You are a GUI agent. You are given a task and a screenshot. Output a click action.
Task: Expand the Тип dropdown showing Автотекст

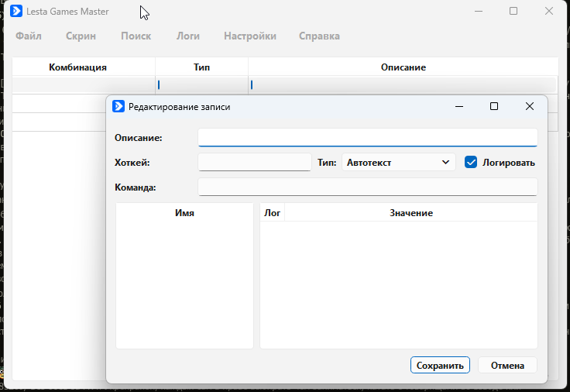pos(398,162)
